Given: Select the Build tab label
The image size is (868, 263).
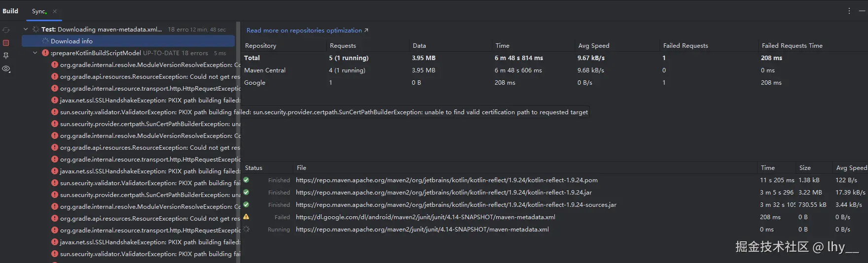Looking at the screenshot, I should [10, 11].
